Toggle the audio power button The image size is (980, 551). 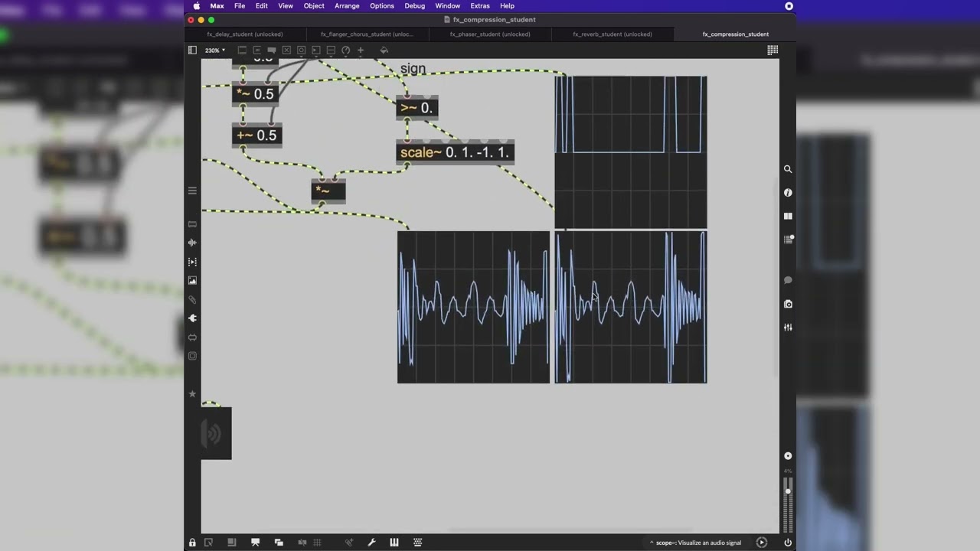click(788, 543)
